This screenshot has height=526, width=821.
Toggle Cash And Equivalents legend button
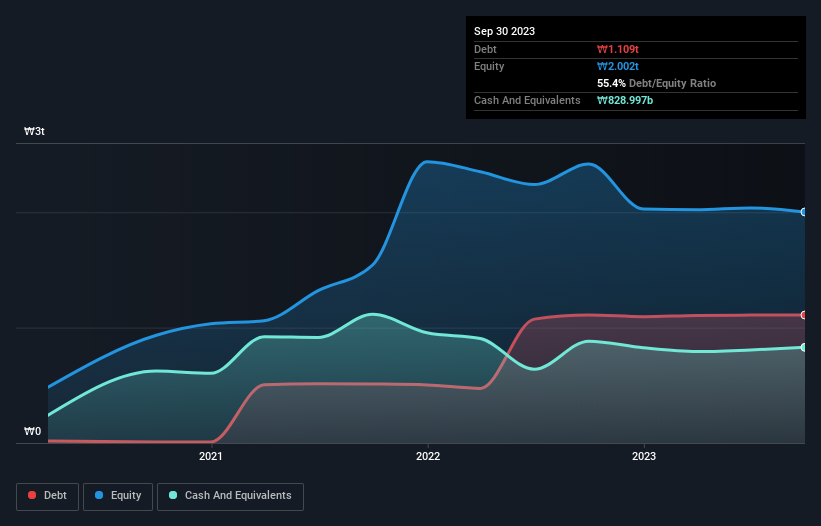tap(230, 496)
